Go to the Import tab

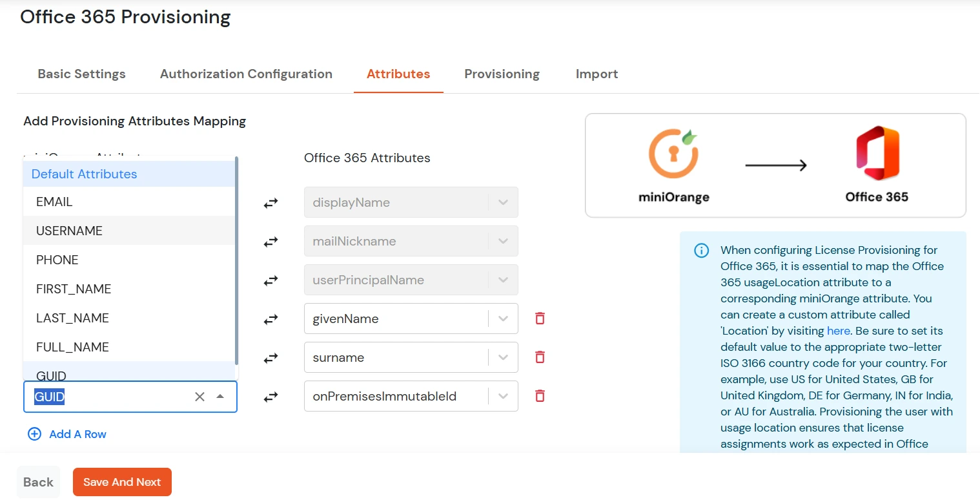click(x=596, y=74)
